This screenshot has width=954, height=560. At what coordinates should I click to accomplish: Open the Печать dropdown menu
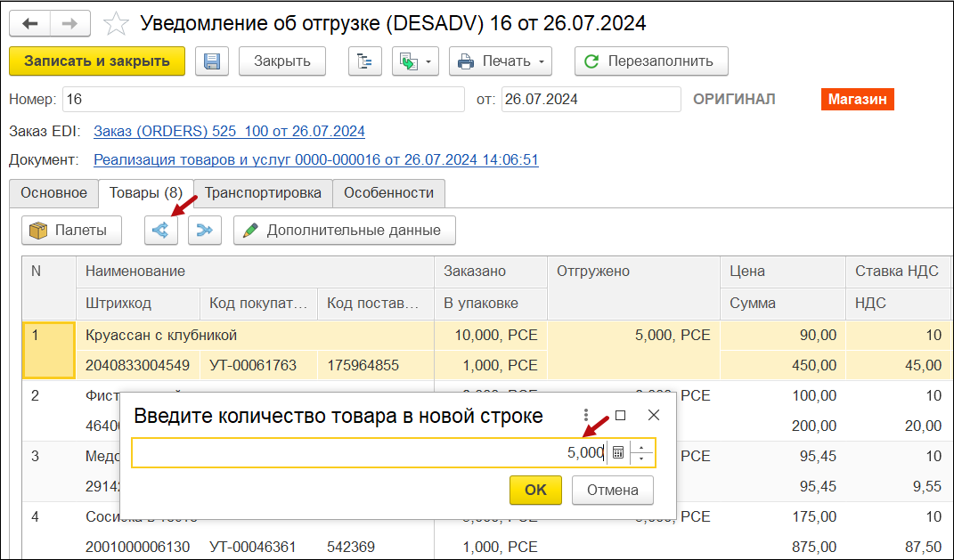(501, 61)
